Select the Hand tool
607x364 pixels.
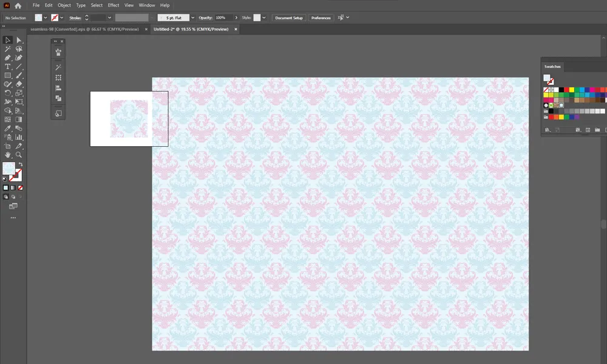[7, 155]
